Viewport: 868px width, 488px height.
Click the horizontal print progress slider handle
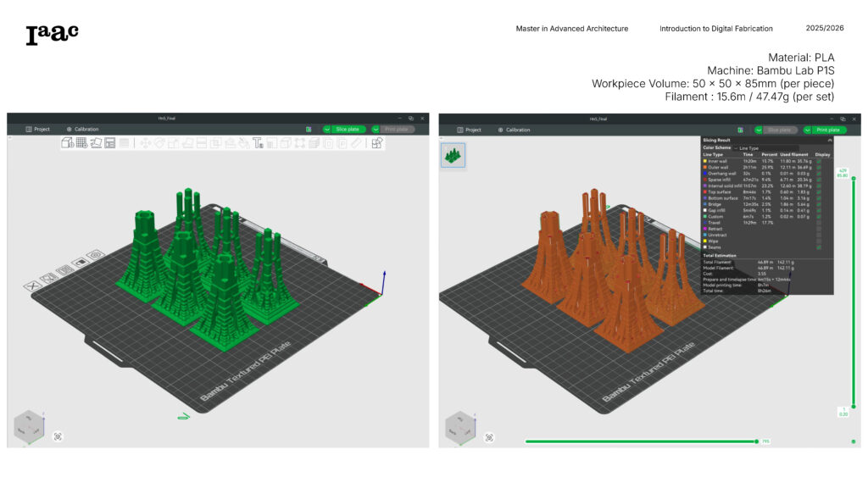coord(757,441)
